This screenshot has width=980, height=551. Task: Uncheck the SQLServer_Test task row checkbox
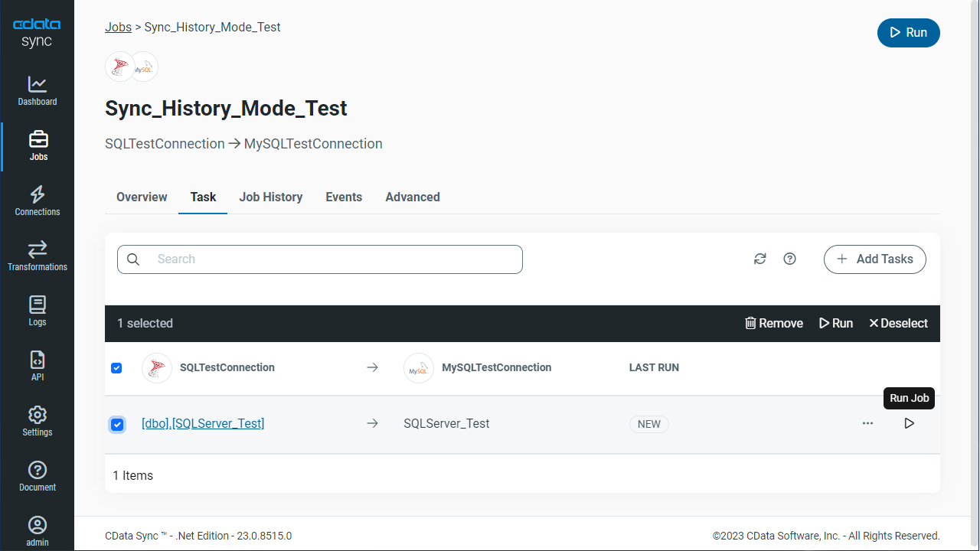click(x=116, y=423)
